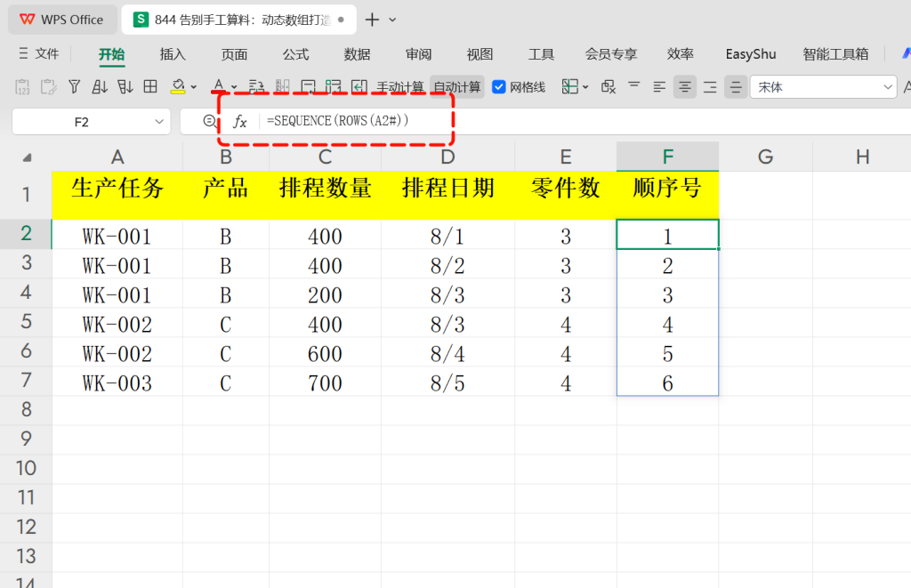Screen dimensions: 911x588
Task: Click the align left icon
Action: click(659, 87)
